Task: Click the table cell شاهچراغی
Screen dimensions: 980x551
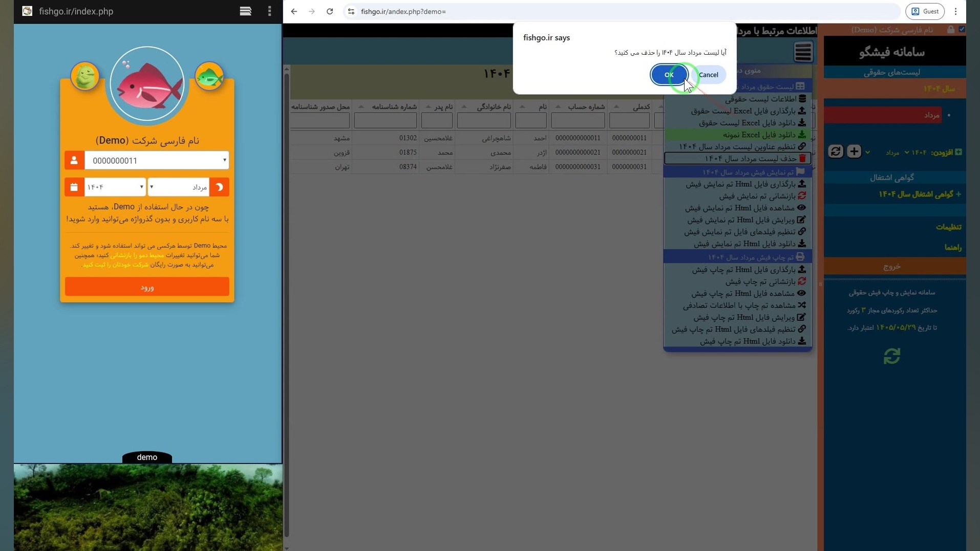Action: tap(496, 138)
